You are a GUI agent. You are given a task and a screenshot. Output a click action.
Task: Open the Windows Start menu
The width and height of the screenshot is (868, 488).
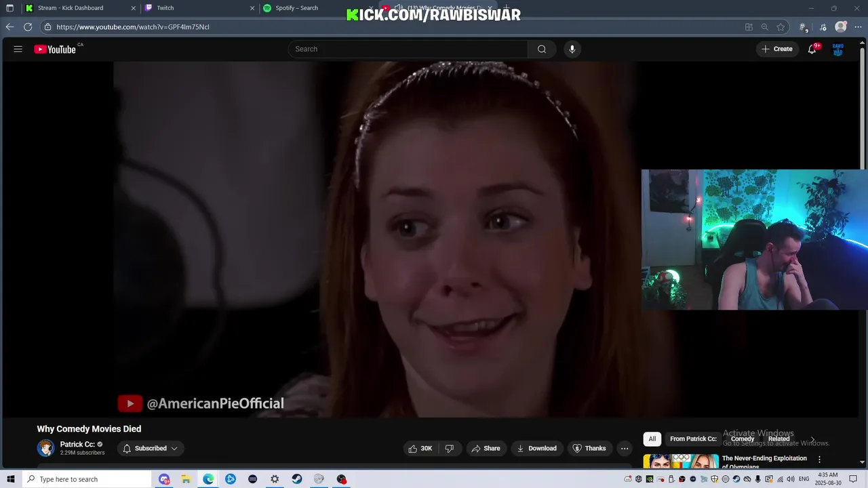point(10,479)
